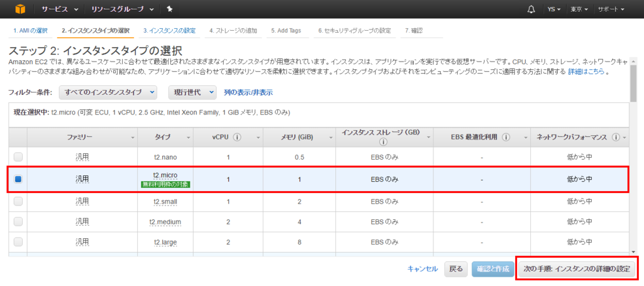
Task: Open the 東京 region menu
Action: pos(579,9)
